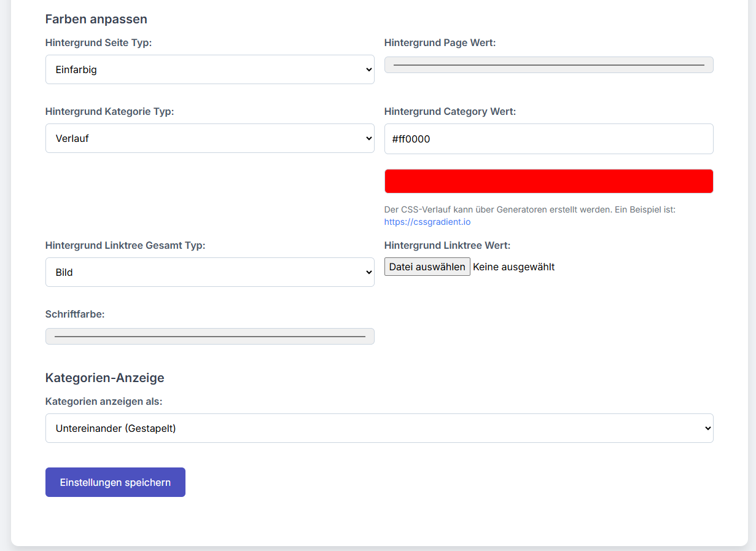Open the Hintergrund Seite Typ dropdown
This screenshot has width=756, height=551.
(209, 69)
